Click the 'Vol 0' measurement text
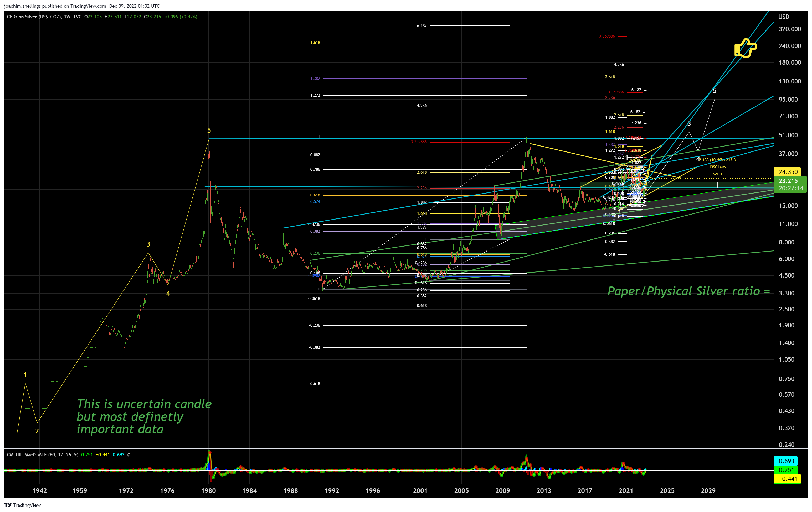Viewport: 812px width, 512px height. pos(717,174)
